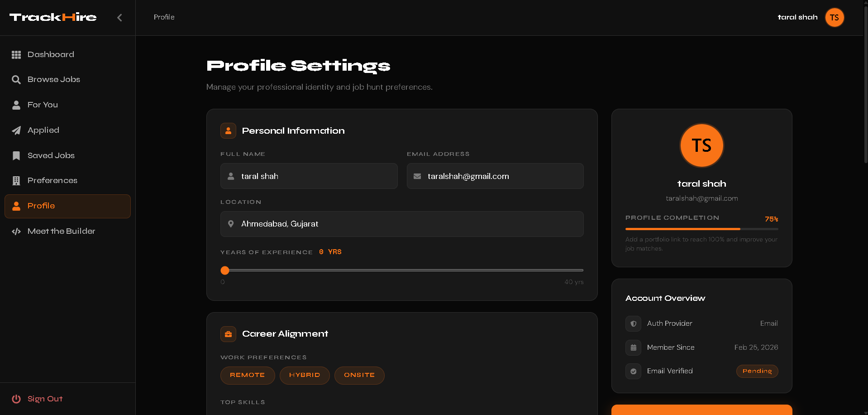Click the page vertical scrollbar
The image size is (868, 415).
point(866,85)
